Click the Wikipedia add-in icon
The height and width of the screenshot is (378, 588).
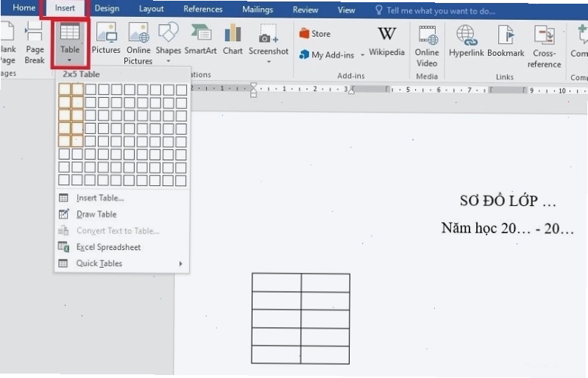[386, 41]
